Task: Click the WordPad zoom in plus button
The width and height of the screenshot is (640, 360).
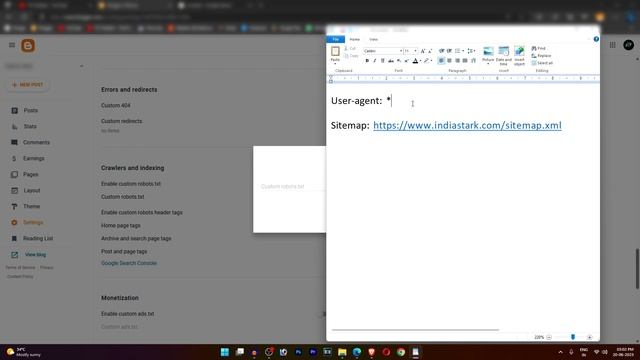Action: pos(589,337)
